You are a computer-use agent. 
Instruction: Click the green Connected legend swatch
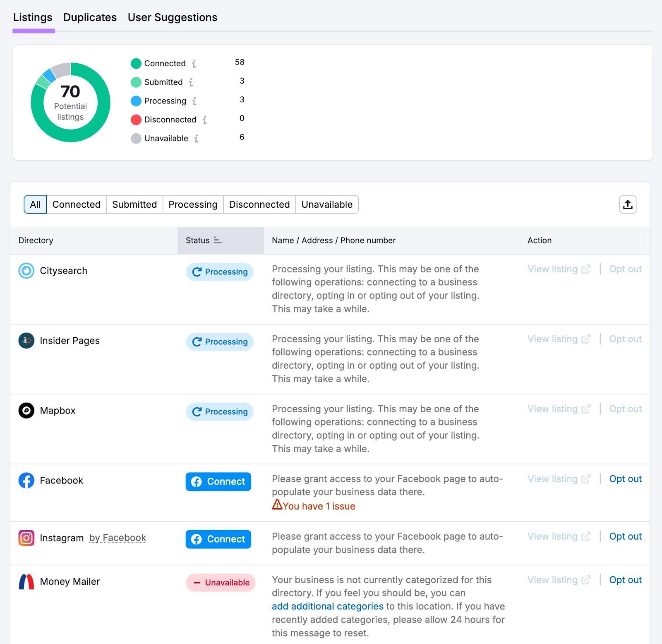(136, 64)
